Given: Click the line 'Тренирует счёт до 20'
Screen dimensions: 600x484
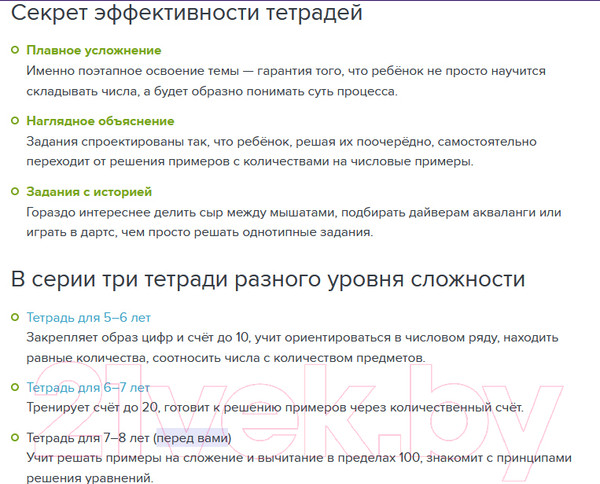Looking at the screenshot, I should coord(275,407).
